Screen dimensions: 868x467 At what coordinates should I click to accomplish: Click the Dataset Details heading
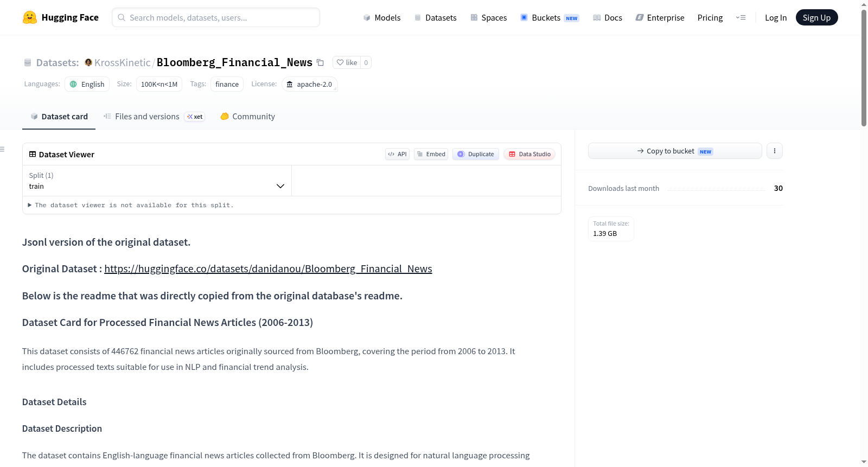pyautogui.click(x=54, y=402)
